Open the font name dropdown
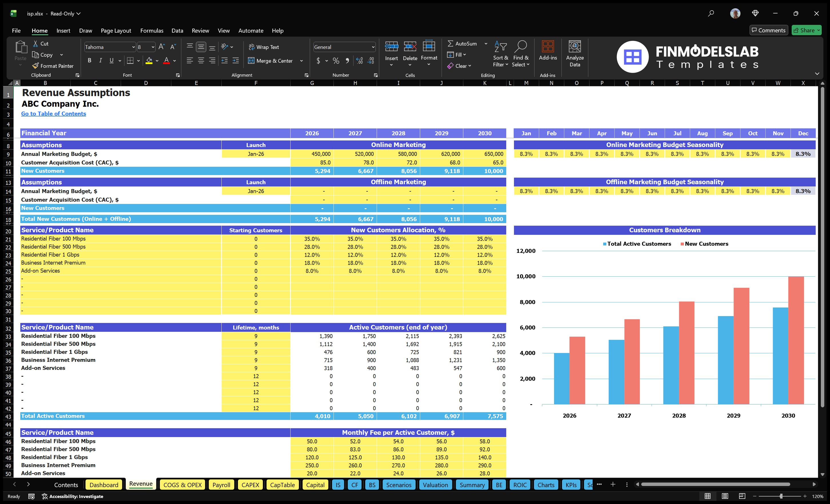 (134, 47)
